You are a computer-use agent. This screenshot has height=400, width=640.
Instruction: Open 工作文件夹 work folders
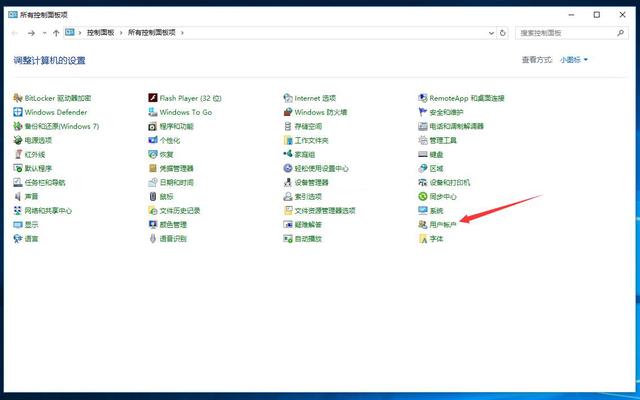coord(306,140)
